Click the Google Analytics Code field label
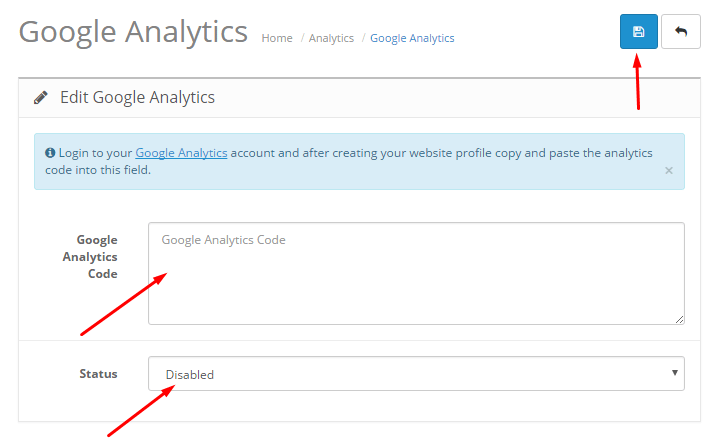 point(90,256)
